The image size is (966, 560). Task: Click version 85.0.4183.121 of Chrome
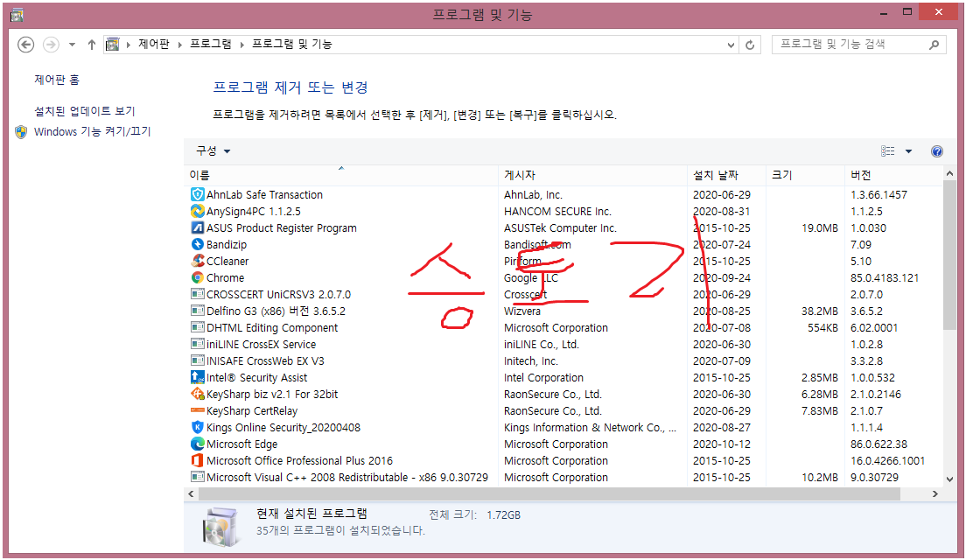click(884, 278)
